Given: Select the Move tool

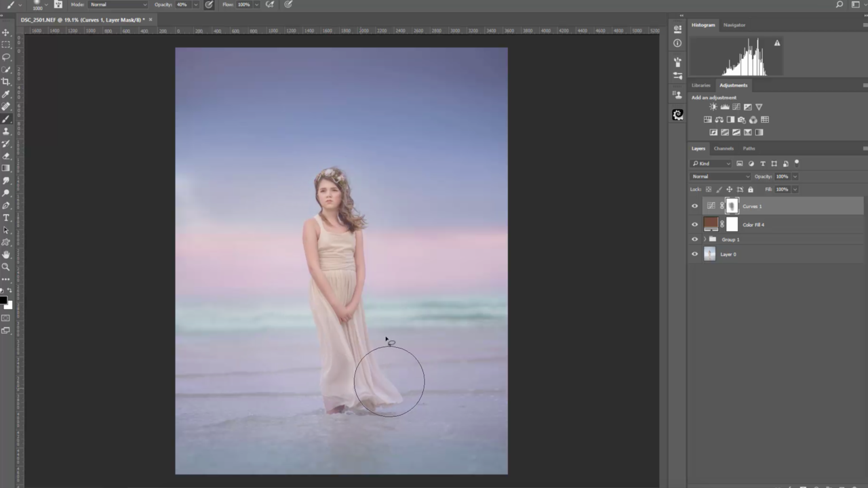Looking at the screenshot, I should tap(6, 33).
